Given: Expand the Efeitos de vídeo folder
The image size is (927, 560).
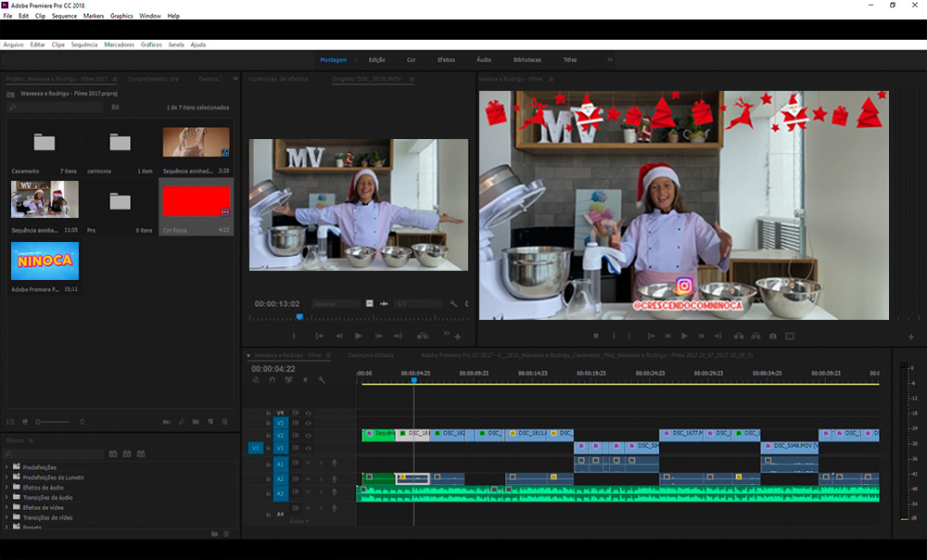Looking at the screenshot, I should (7, 508).
